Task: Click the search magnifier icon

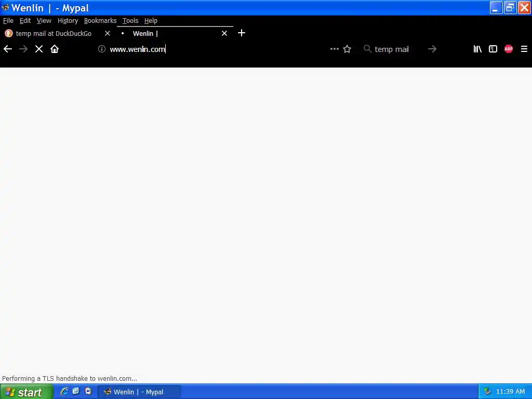Action: pyautogui.click(x=367, y=49)
